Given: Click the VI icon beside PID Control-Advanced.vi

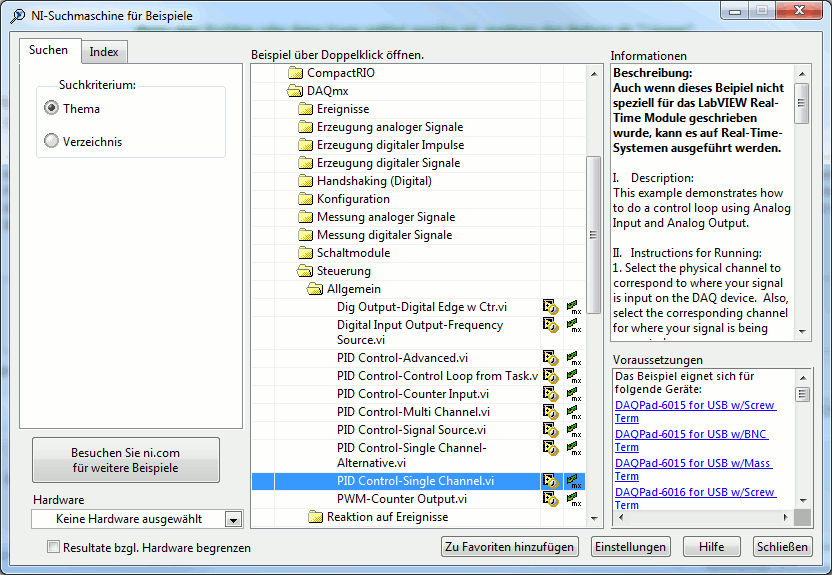Looking at the screenshot, I should pyautogui.click(x=550, y=358).
